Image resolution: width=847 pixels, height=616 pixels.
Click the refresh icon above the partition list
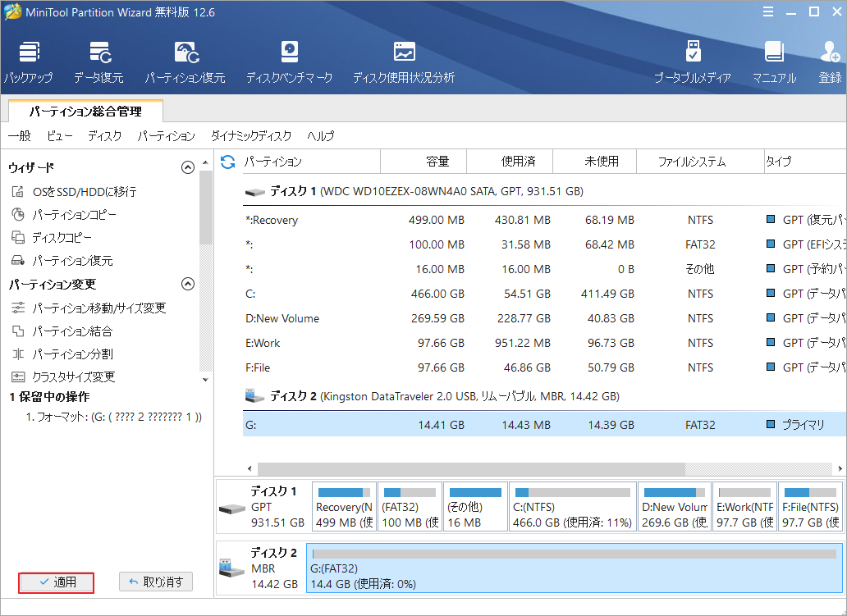pyautogui.click(x=227, y=162)
